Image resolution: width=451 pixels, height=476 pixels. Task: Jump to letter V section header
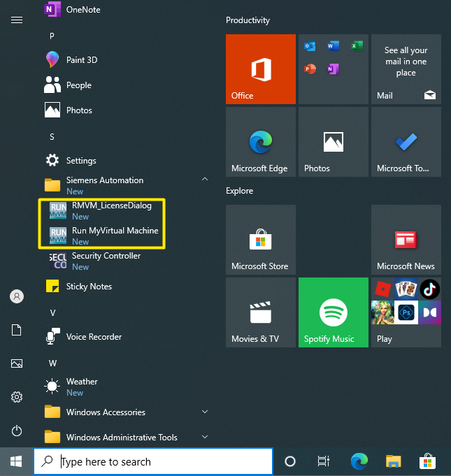coord(52,313)
